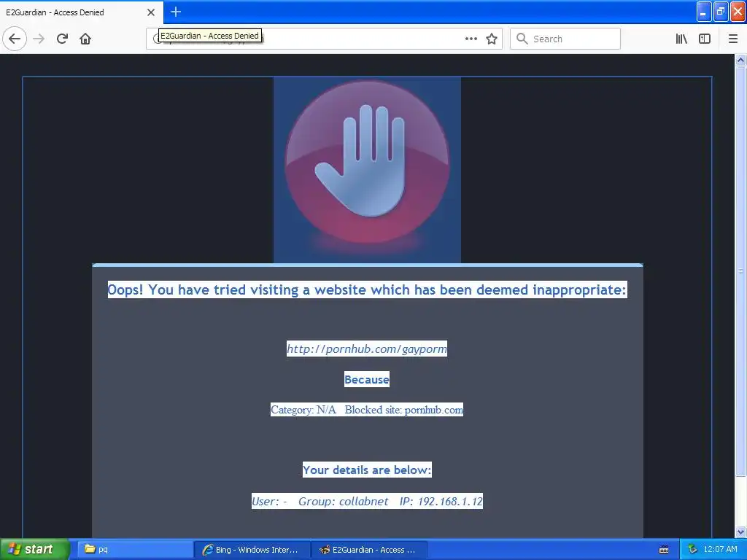Screen dimensions: 747x560
Task: Minimize the browser window
Action: click(704, 12)
